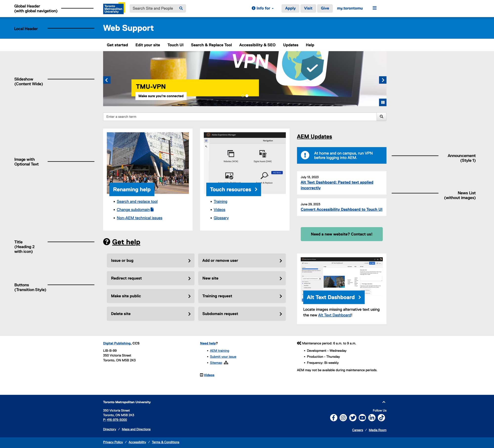
Task: Open the New site button
Action: (242, 278)
